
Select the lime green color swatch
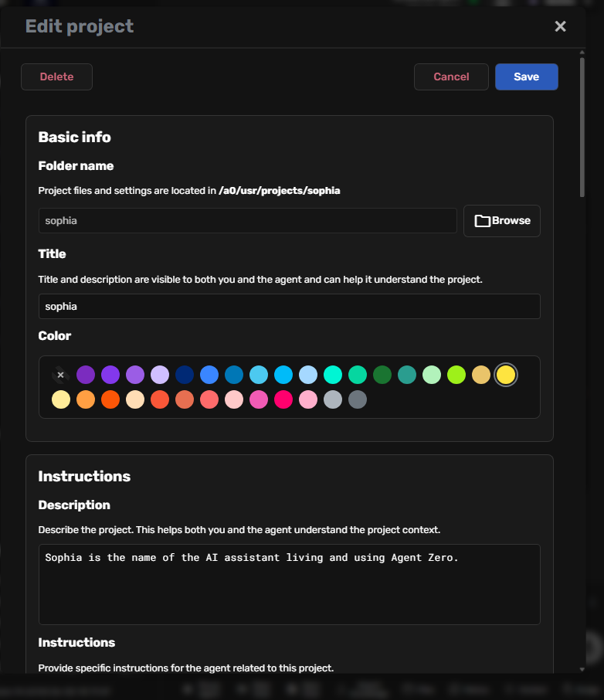pyautogui.click(x=456, y=375)
